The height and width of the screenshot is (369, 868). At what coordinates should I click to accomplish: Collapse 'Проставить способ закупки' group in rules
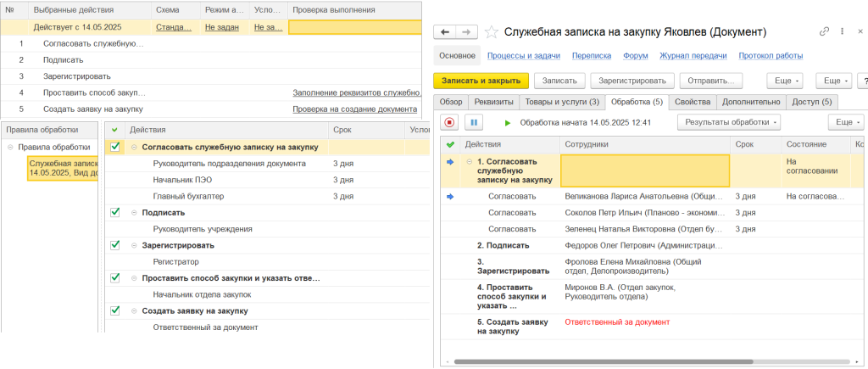[134, 278]
